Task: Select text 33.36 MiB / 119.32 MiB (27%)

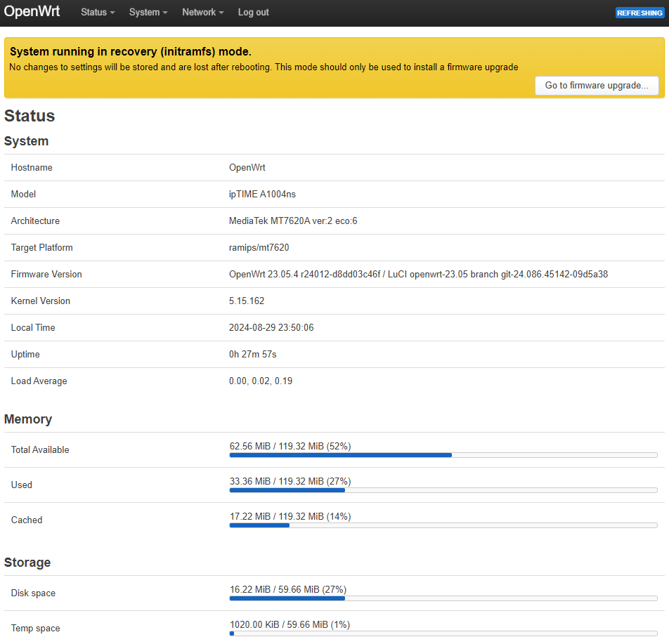Action: (290, 481)
